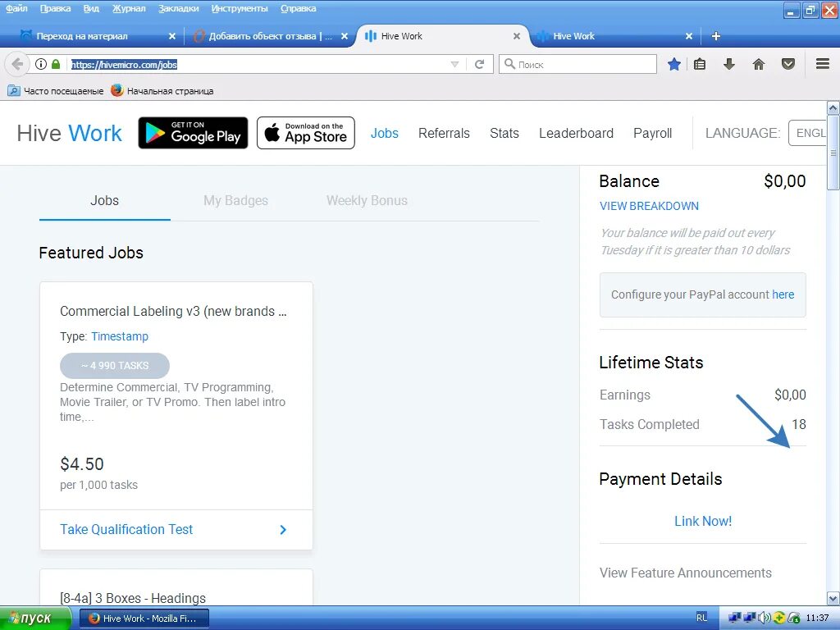Click 'Commercial Labeling v3' job title
Viewport: 840px width, 630px height.
173,311
